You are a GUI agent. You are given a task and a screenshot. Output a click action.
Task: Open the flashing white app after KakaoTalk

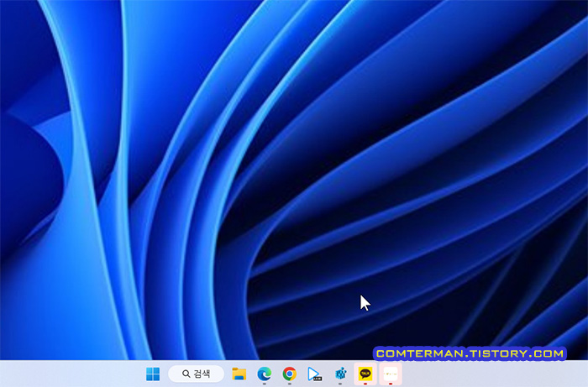[391, 374]
